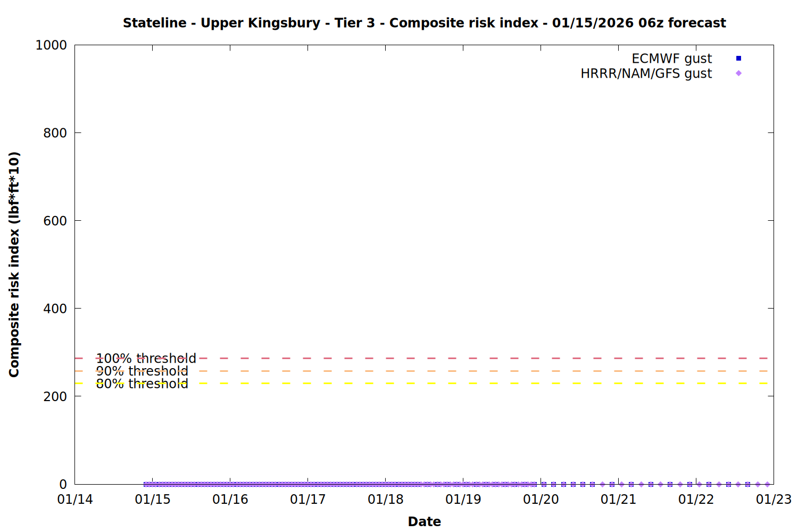Click the 90% threshold label
The width and height of the screenshot is (798, 532).
[x=142, y=371]
